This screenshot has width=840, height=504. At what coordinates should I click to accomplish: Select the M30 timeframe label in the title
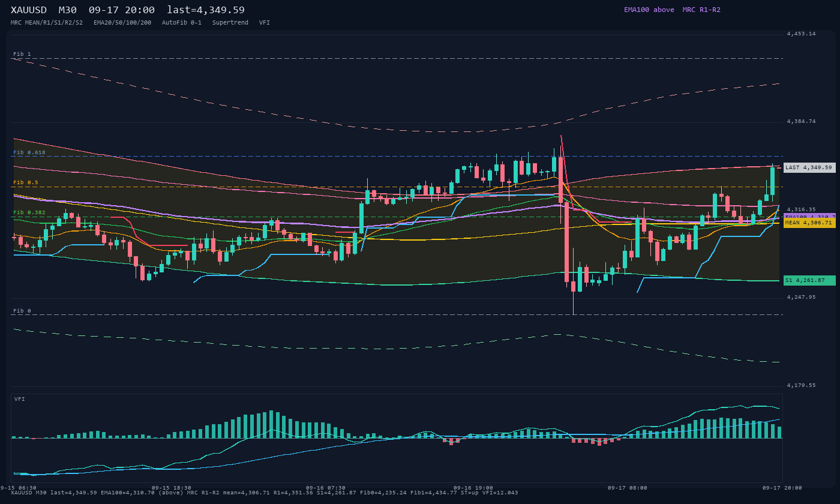tap(68, 10)
